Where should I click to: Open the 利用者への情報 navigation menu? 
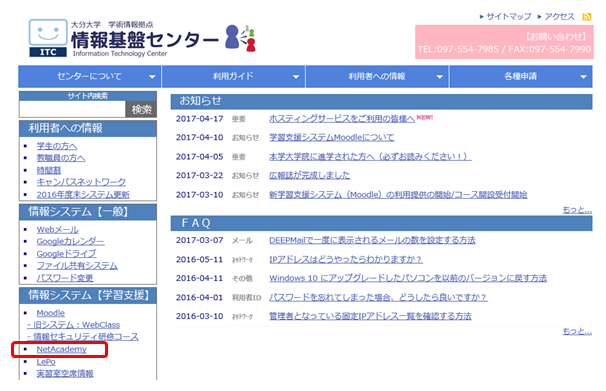[x=377, y=76]
